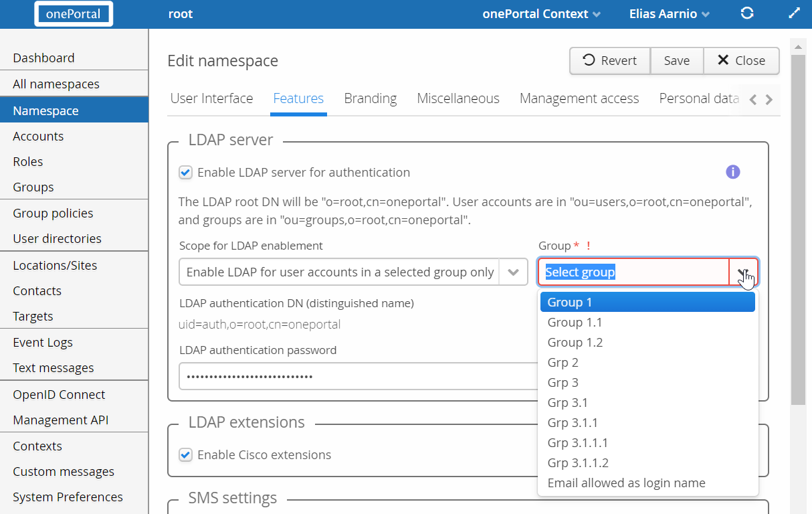Go to Group policies in sidebar
The width and height of the screenshot is (812, 514).
53,213
